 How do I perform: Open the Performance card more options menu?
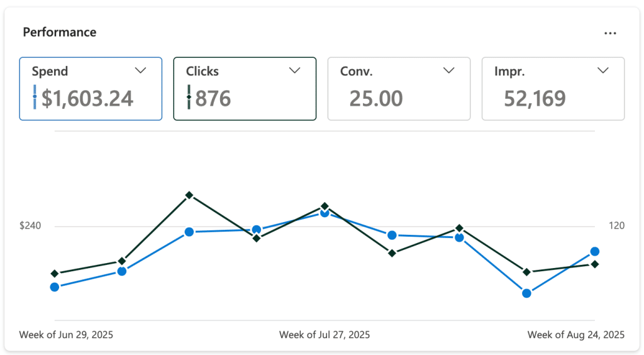click(610, 33)
